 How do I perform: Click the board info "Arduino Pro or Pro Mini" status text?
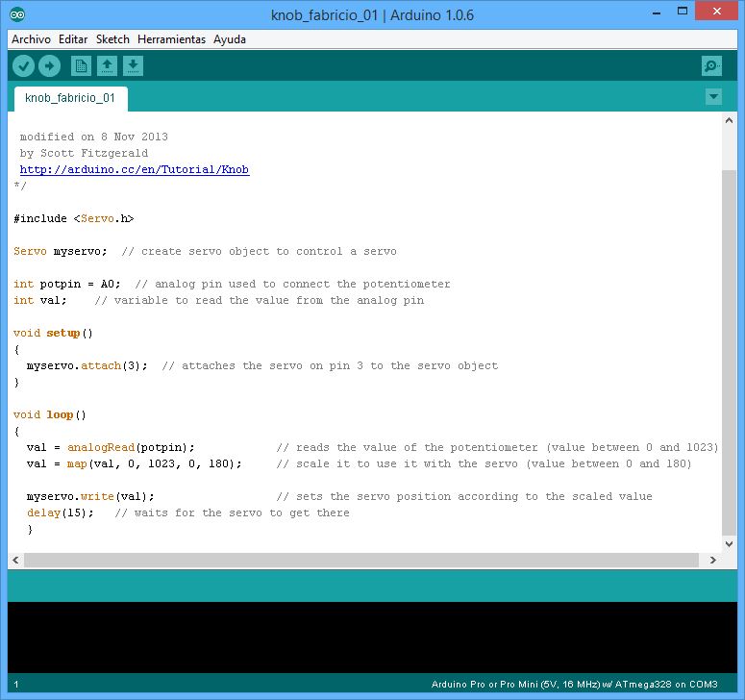pos(575,685)
